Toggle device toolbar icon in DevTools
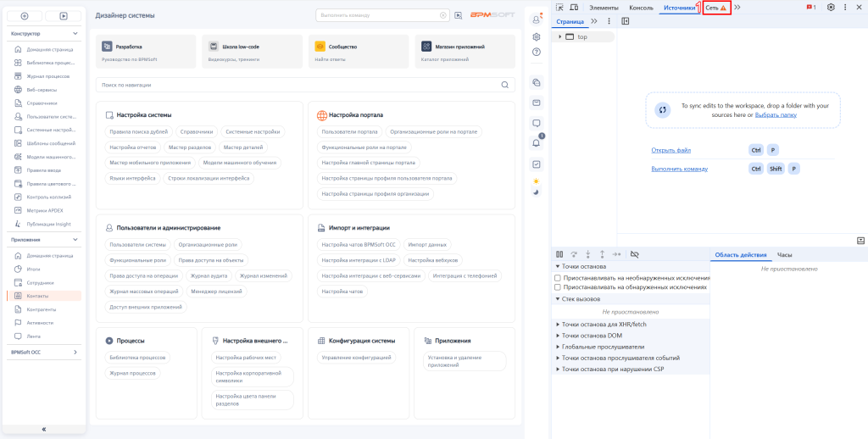 pos(574,7)
